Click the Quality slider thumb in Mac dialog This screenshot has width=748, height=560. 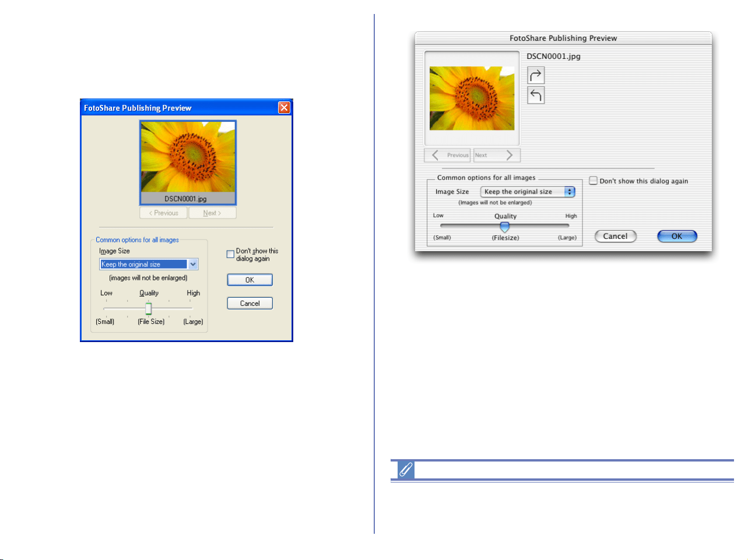coord(505,227)
